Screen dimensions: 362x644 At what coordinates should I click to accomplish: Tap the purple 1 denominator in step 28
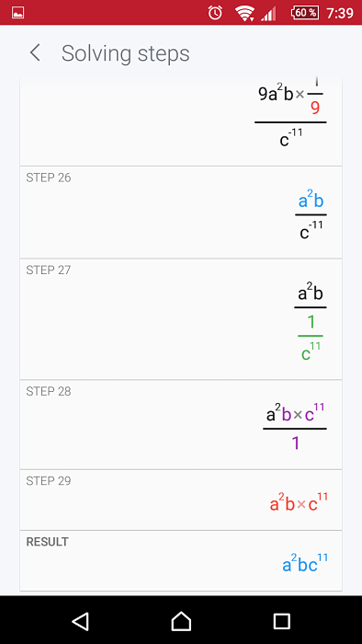(295, 443)
